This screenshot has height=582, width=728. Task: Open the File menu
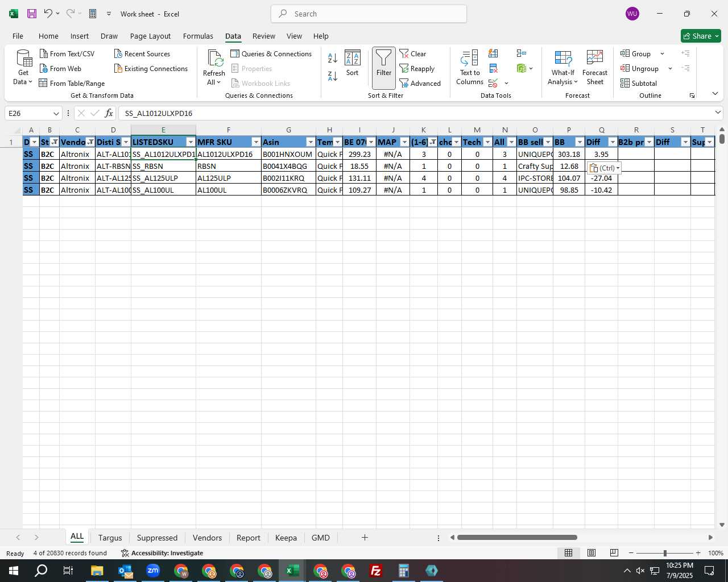[x=18, y=36]
